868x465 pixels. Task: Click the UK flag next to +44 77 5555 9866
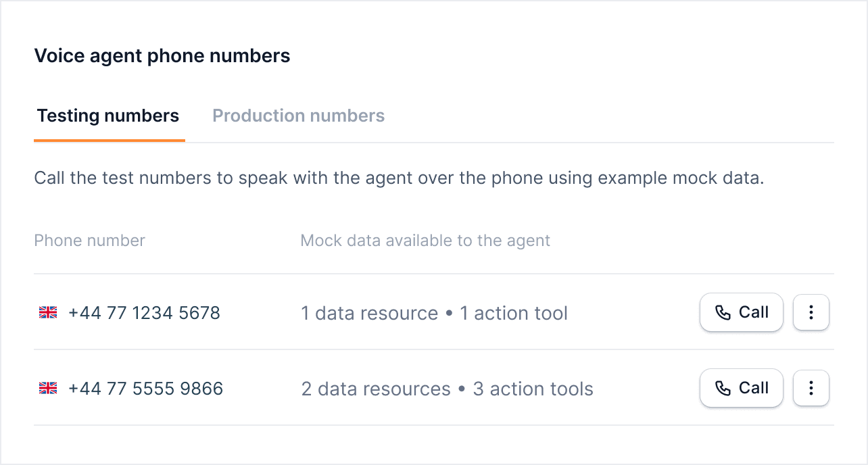tap(49, 388)
